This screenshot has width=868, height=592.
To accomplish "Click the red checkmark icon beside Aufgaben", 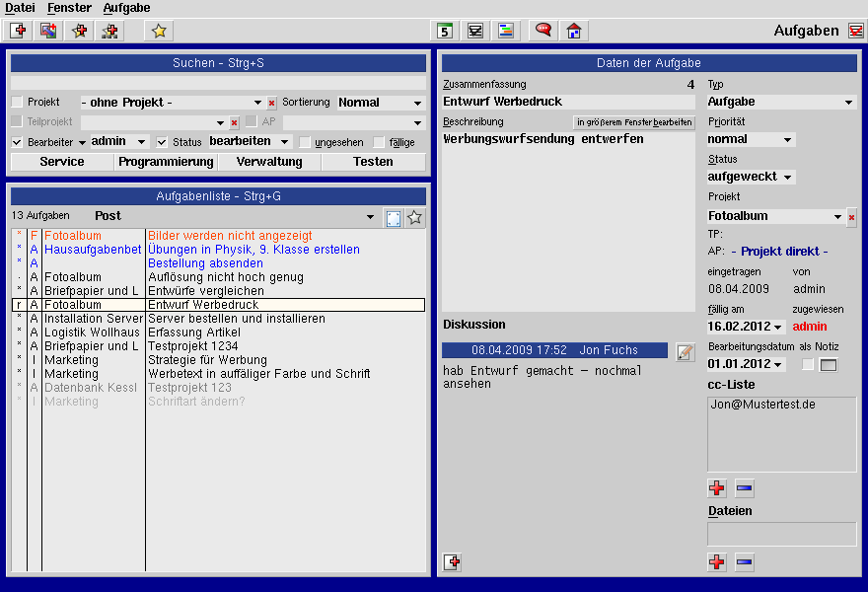I will pos(856,31).
